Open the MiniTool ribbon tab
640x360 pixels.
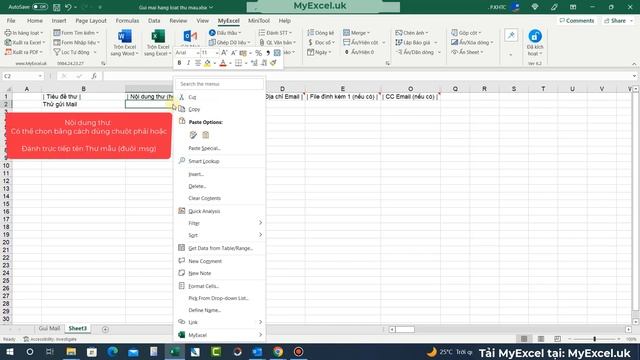tap(259, 20)
